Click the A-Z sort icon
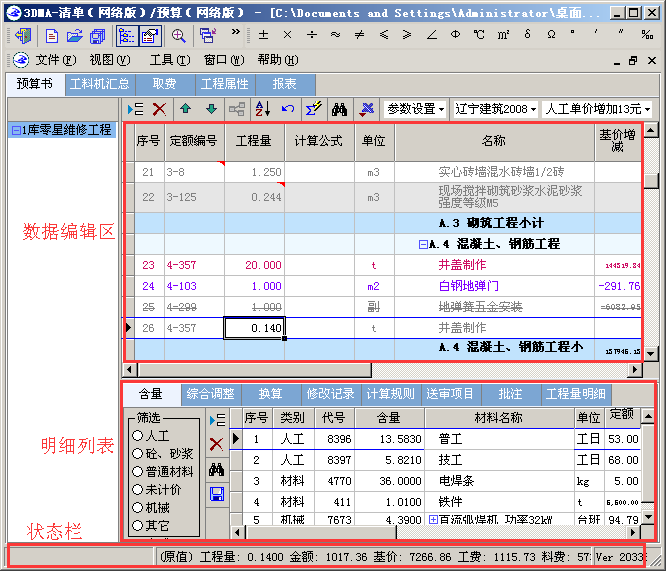 [x=263, y=109]
